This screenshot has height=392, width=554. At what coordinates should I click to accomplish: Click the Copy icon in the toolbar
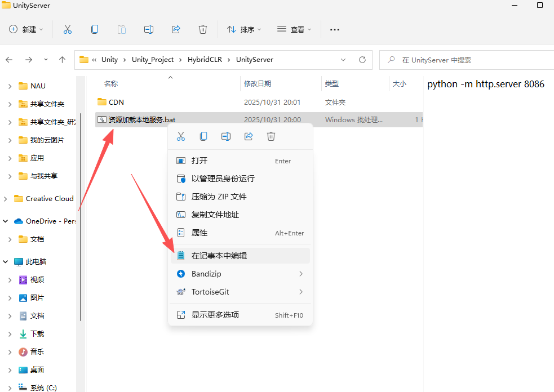[94, 29]
